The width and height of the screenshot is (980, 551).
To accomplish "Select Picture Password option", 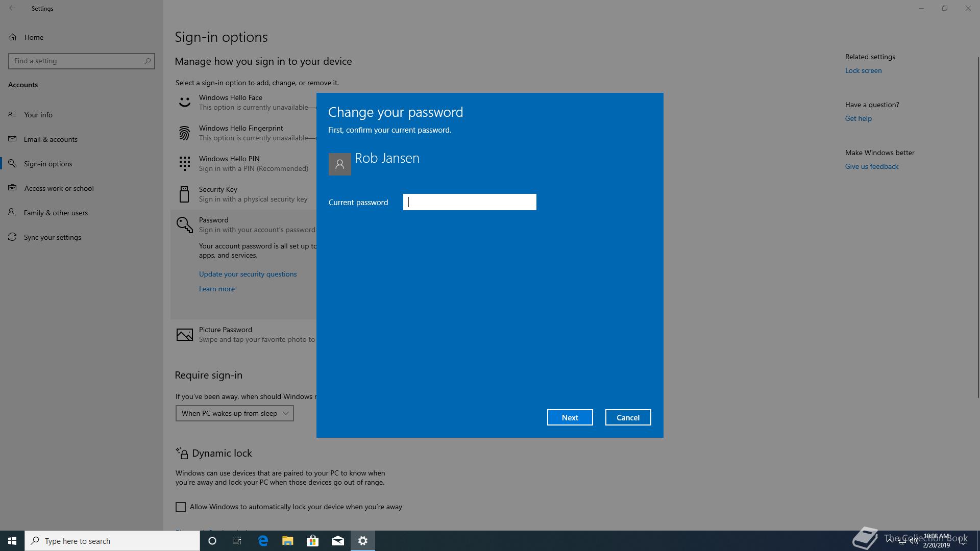I will (244, 335).
